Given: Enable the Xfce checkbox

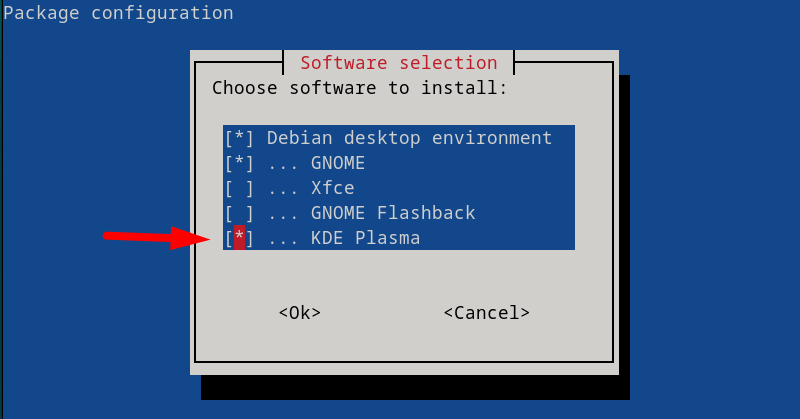Looking at the screenshot, I should tap(239, 188).
